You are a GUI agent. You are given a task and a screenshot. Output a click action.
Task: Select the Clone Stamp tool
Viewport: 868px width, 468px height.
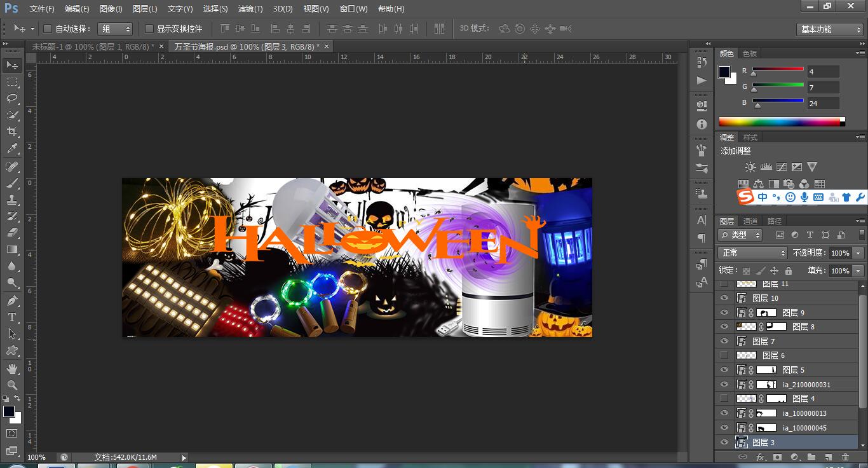point(11,200)
